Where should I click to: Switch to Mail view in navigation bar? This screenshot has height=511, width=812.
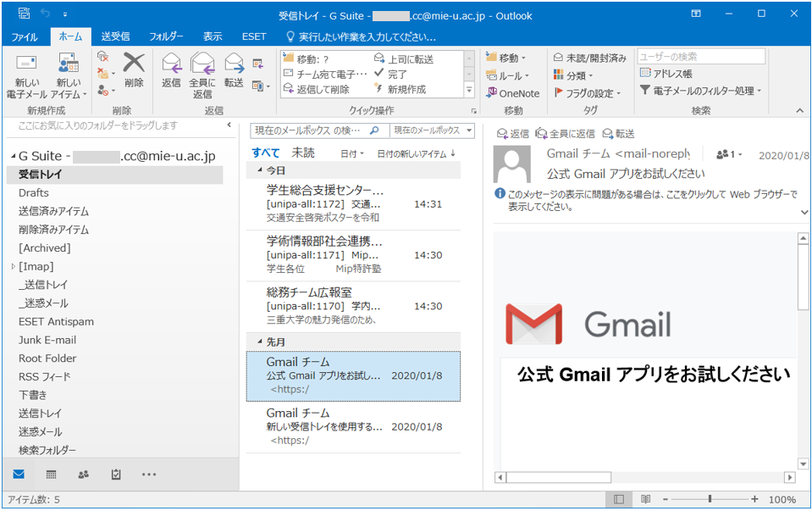19,475
